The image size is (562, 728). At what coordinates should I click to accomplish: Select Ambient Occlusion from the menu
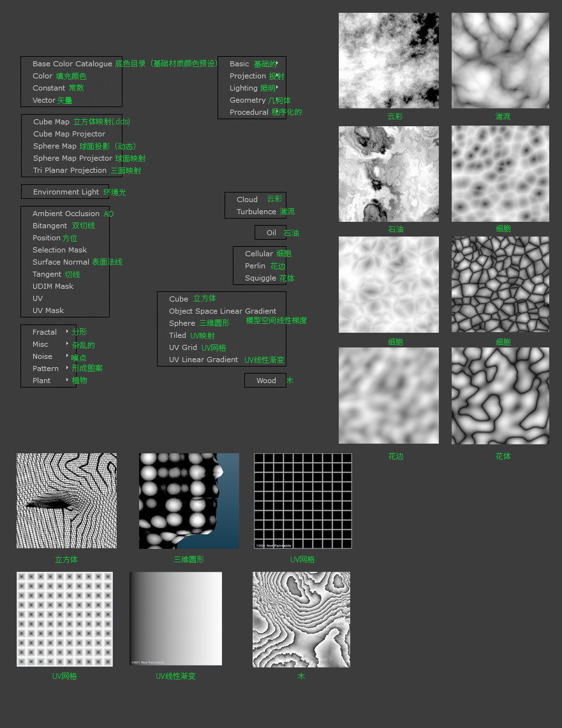tap(66, 214)
